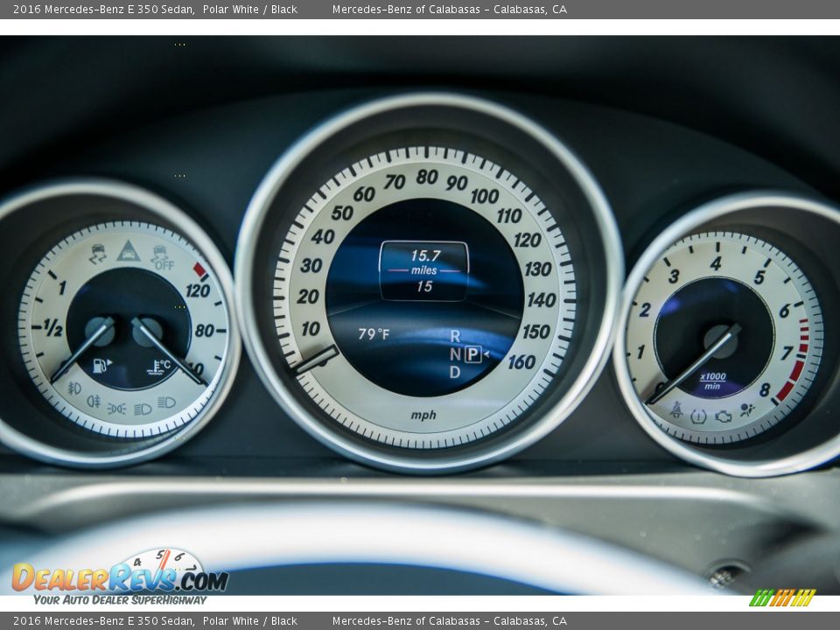Click the fuel pump low-fuel icon
This screenshot has width=840, height=630.
pyautogui.click(x=99, y=365)
